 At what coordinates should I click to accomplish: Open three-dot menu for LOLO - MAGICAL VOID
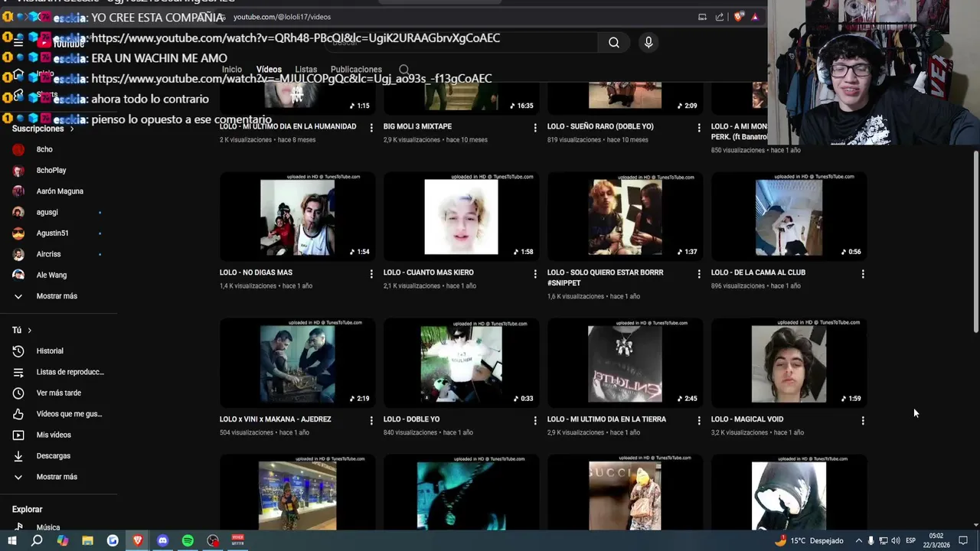point(863,420)
